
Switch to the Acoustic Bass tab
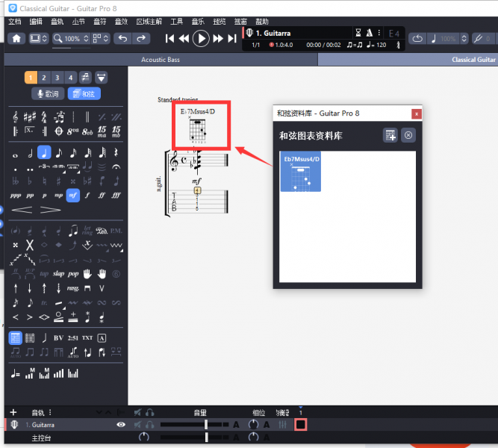point(161,59)
